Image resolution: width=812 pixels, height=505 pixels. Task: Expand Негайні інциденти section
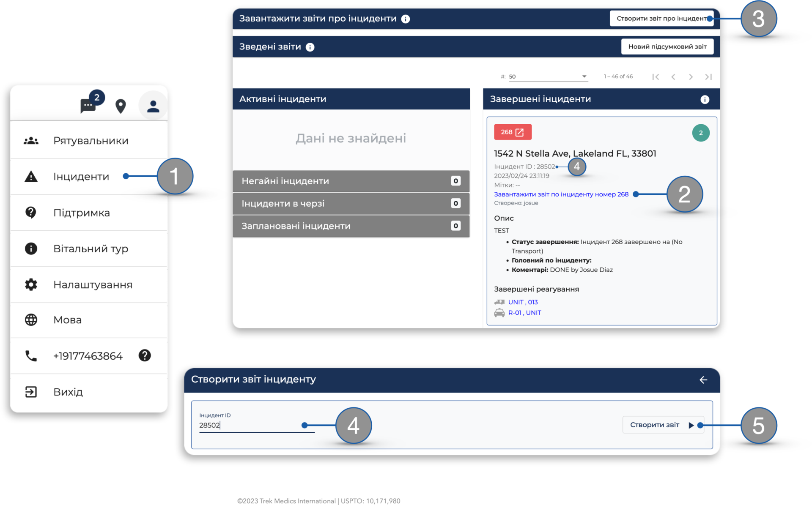point(351,181)
